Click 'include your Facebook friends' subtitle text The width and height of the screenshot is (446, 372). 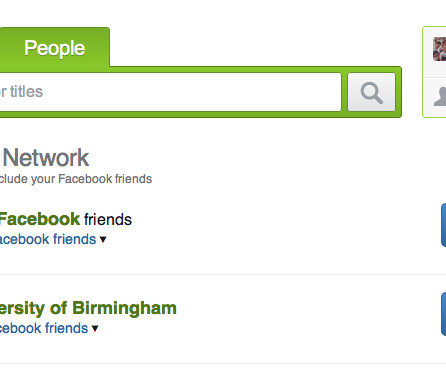76,179
